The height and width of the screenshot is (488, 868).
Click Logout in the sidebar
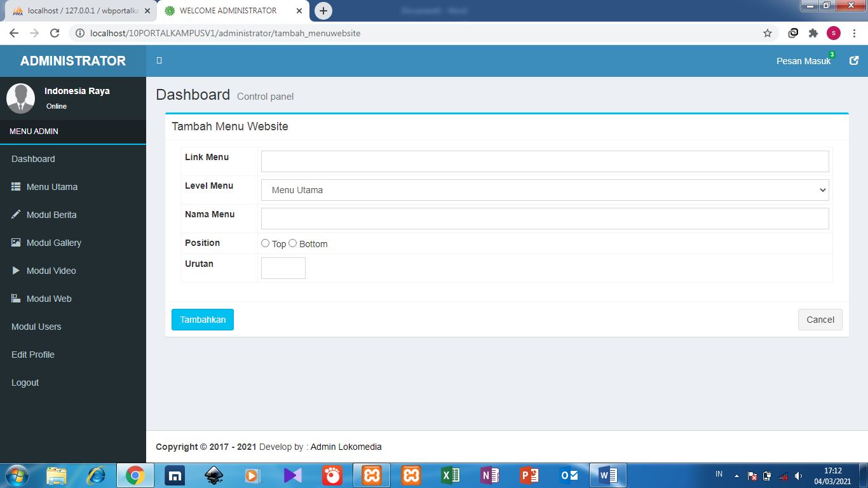(x=25, y=383)
